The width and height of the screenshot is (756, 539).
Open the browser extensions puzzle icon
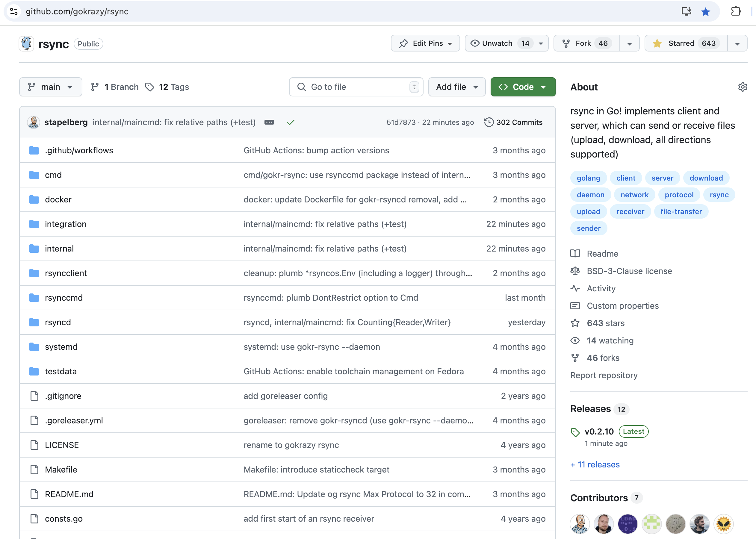point(736,11)
